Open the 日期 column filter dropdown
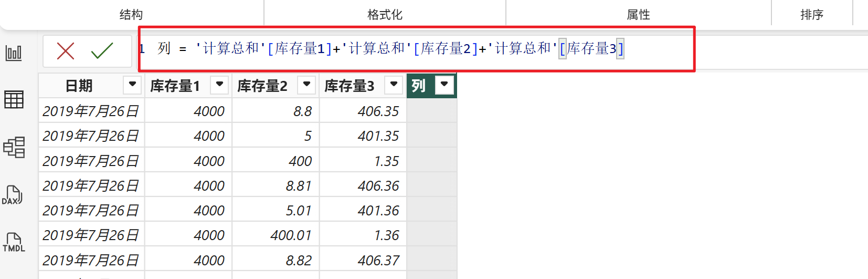The image size is (868, 279). click(x=132, y=85)
